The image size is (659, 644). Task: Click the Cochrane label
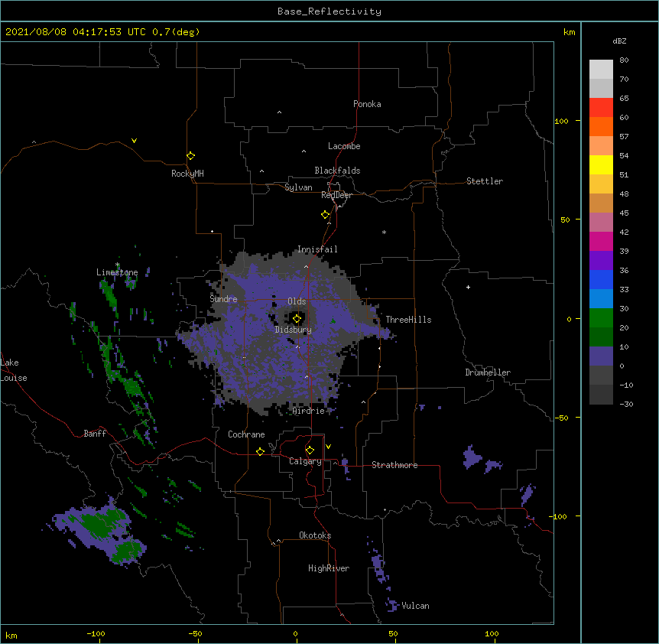246,434
